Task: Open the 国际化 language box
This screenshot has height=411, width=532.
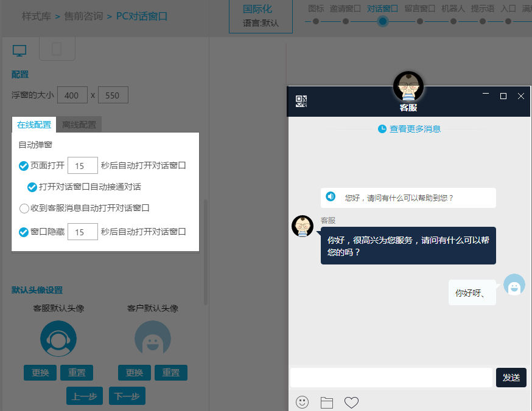Action: pos(261,16)
